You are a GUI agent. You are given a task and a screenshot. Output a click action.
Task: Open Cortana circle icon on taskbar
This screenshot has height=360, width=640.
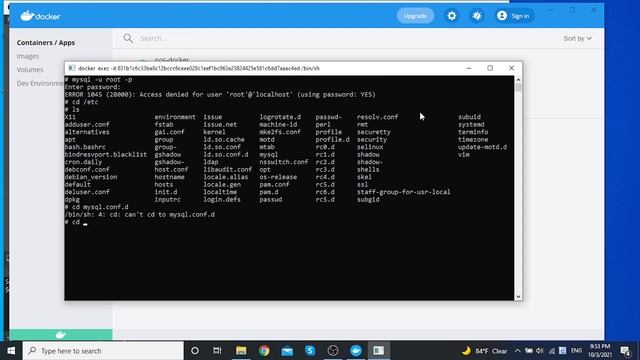(x=195, y=351)
